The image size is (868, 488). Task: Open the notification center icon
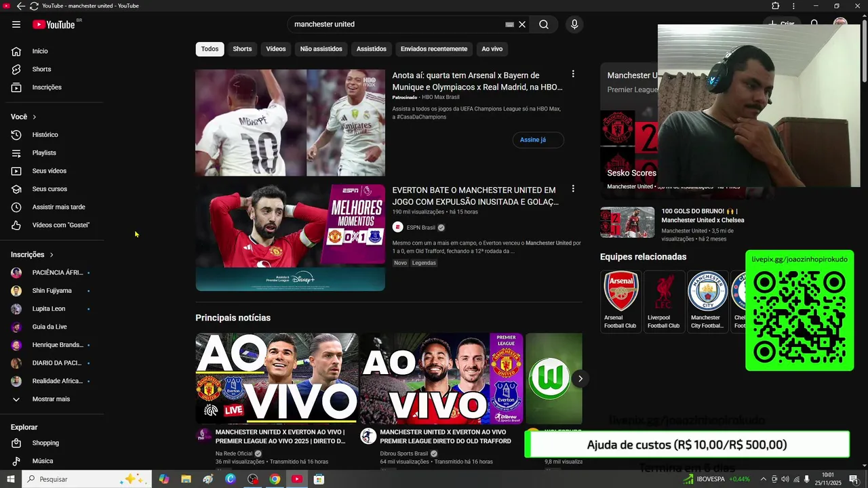coord(854,479)
